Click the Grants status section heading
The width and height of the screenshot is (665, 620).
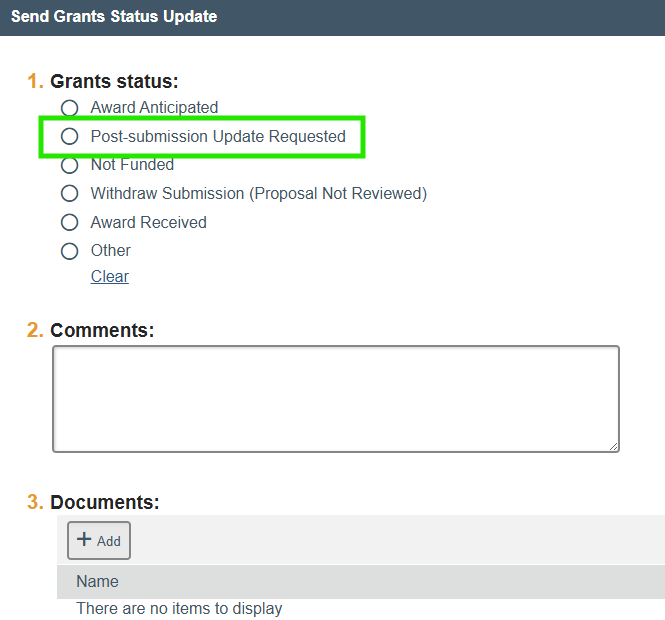point(114,82)
